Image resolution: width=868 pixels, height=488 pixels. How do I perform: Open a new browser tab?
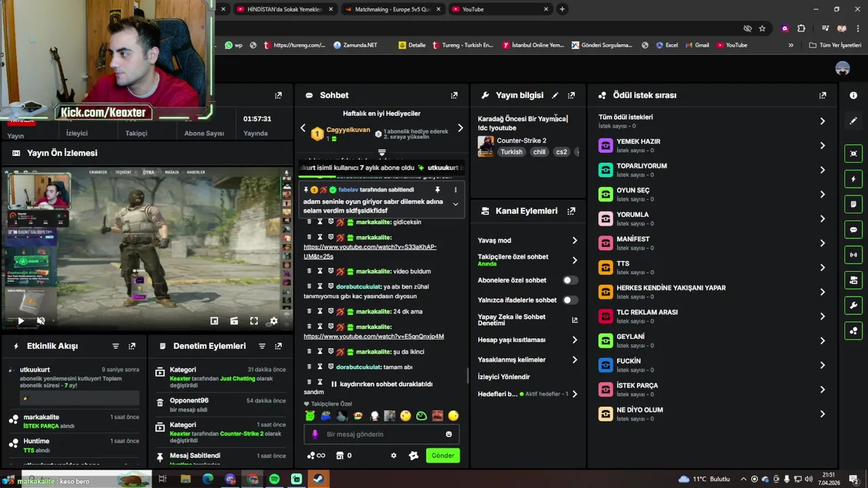[x=562, y=9]
